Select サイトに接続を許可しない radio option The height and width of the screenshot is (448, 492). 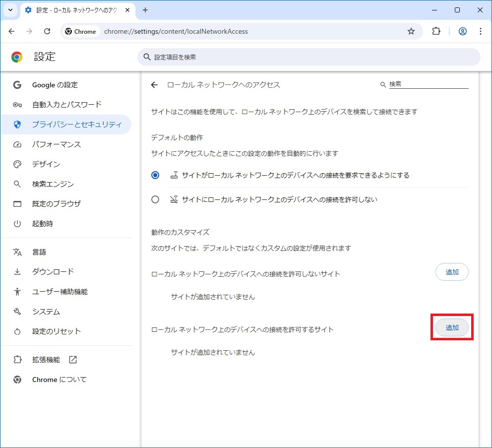(x=155, y=199)
